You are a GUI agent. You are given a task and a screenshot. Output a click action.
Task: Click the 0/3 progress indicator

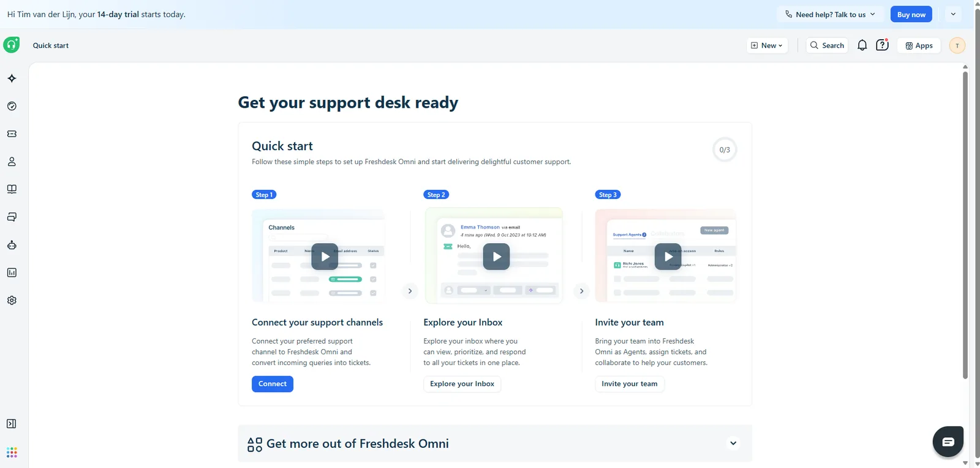pos(725,149)
